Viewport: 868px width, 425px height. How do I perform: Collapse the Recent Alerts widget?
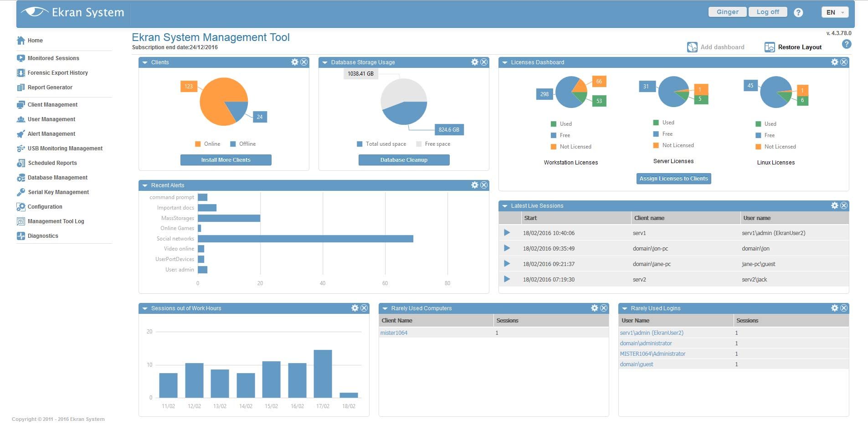point(145,185)
